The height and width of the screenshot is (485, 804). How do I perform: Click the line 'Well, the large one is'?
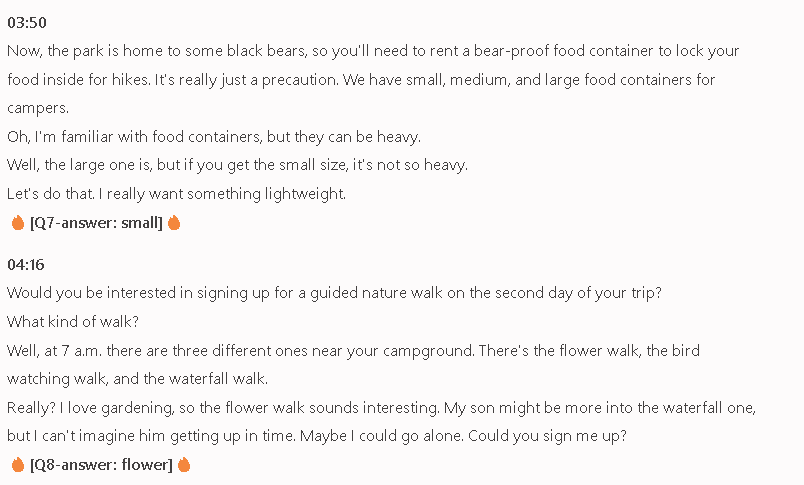coord(237,165)
